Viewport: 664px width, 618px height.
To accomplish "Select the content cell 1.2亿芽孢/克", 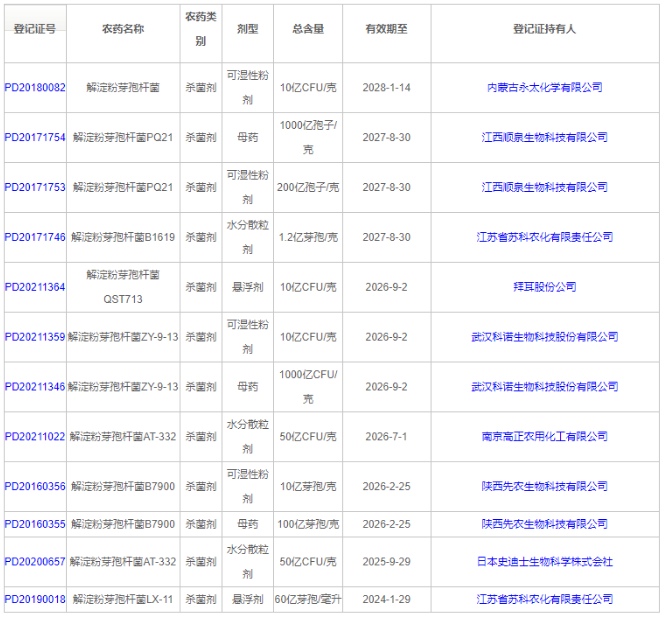I will (x=308, y=238).
